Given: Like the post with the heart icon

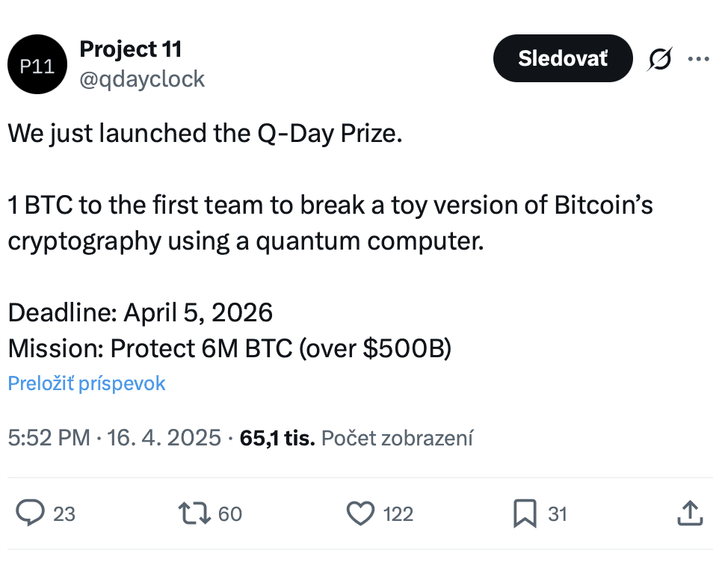Looking at the screenshot, I should (x=360, y=513).
